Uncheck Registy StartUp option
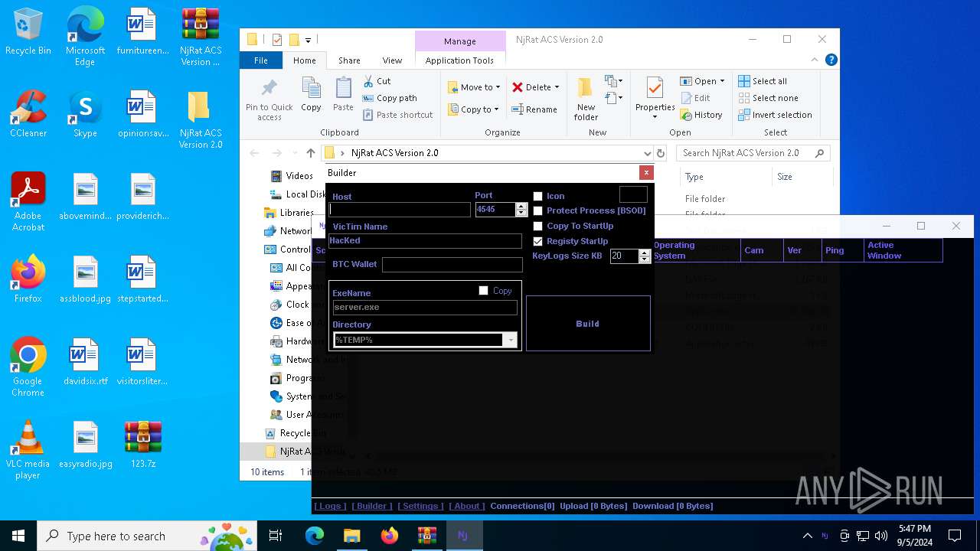 (x=537, y=241)
